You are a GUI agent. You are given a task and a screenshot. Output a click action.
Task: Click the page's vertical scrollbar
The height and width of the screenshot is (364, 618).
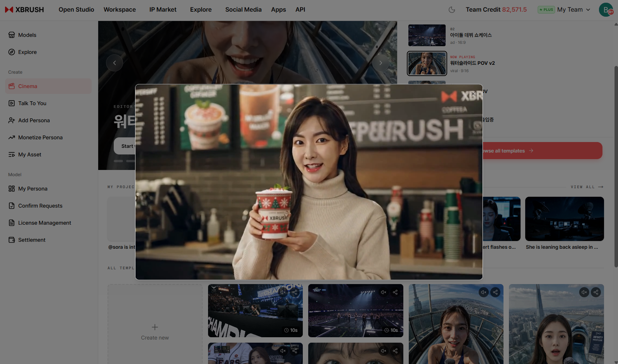pyautogui.click(x=616, y=167)
